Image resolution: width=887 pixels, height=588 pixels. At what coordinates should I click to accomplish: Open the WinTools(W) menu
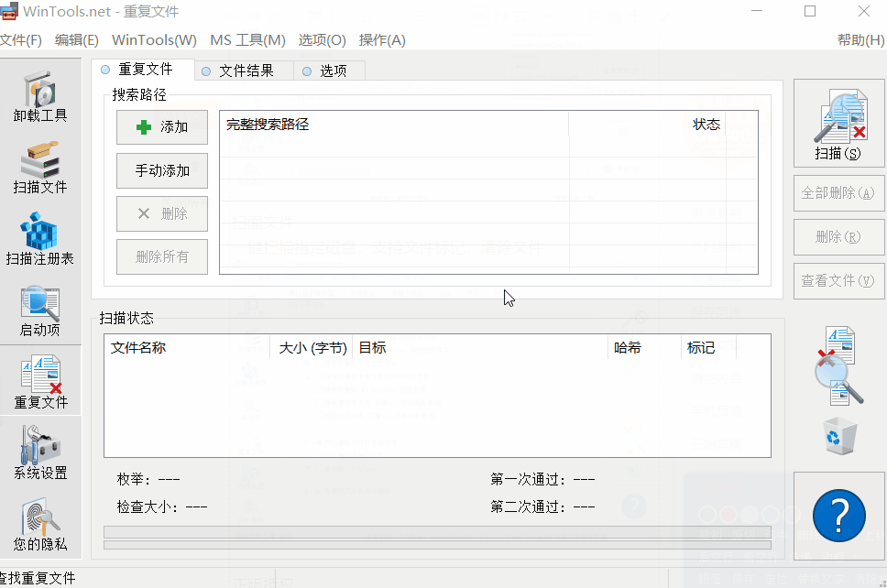tap(153, 40)
